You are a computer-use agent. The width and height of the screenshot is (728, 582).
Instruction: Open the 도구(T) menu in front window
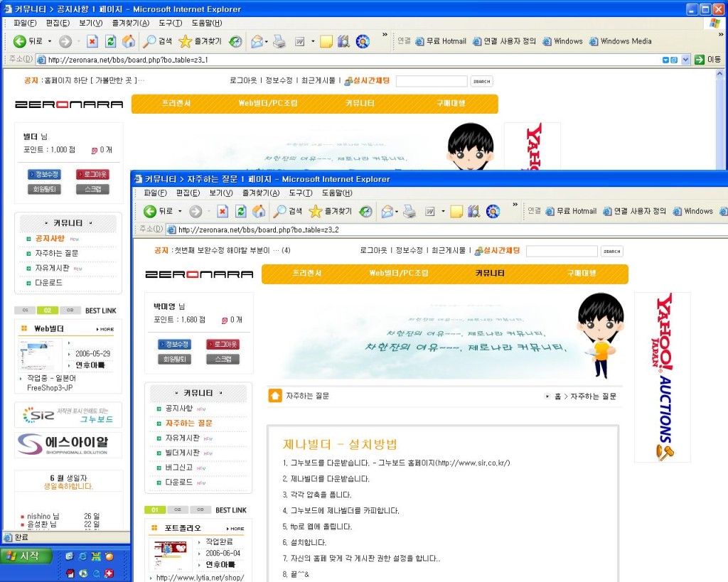pos(300,193)
